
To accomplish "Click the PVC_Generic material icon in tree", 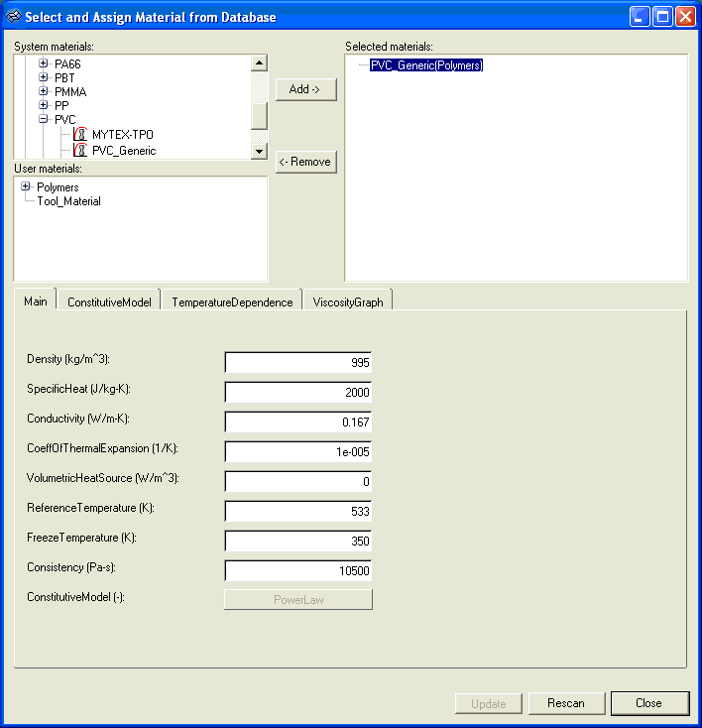I will pyautogui.click(x=81, y=151).
